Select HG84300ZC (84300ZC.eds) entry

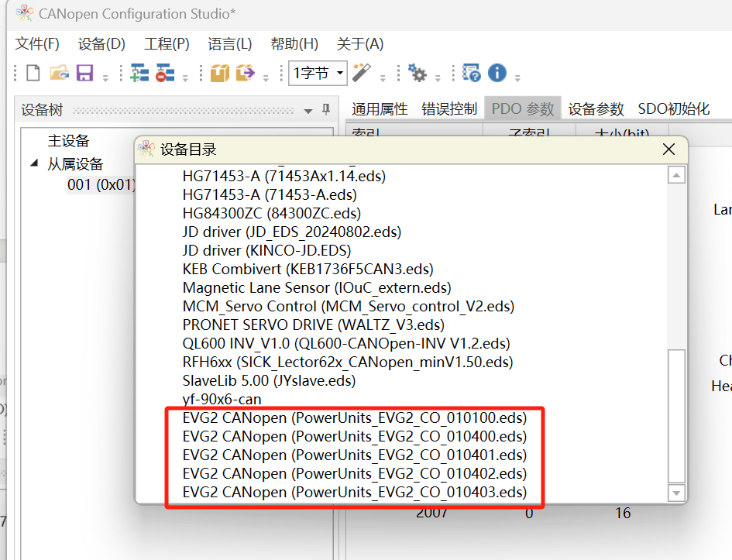coord(272,213)
